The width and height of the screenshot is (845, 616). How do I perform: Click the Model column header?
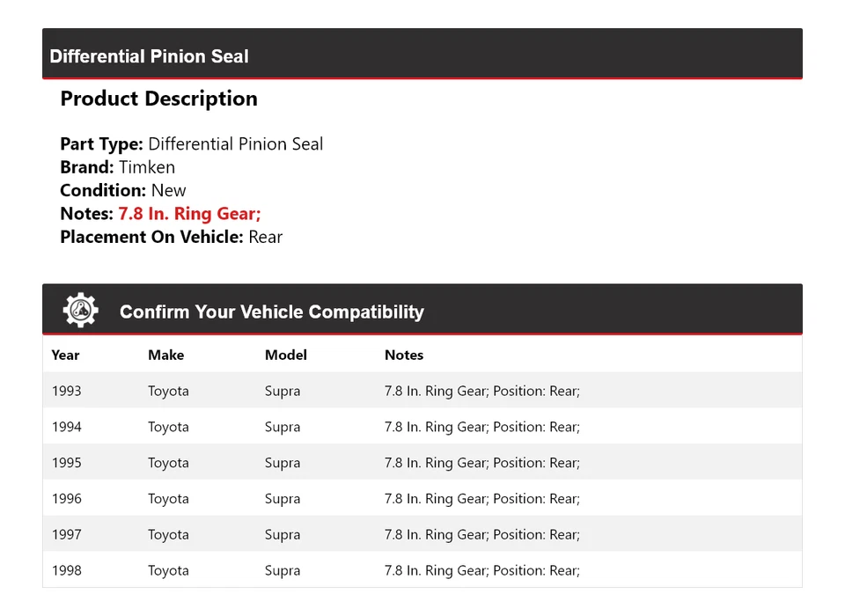285,355
